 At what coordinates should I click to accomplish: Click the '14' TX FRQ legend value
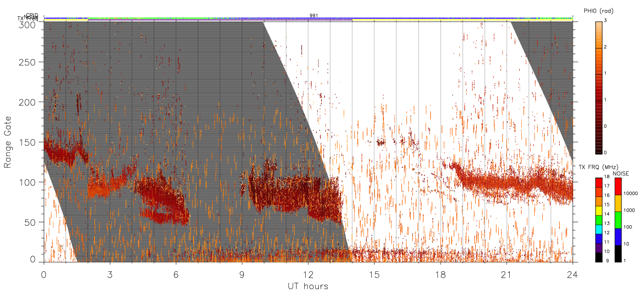tap(607, 215)
